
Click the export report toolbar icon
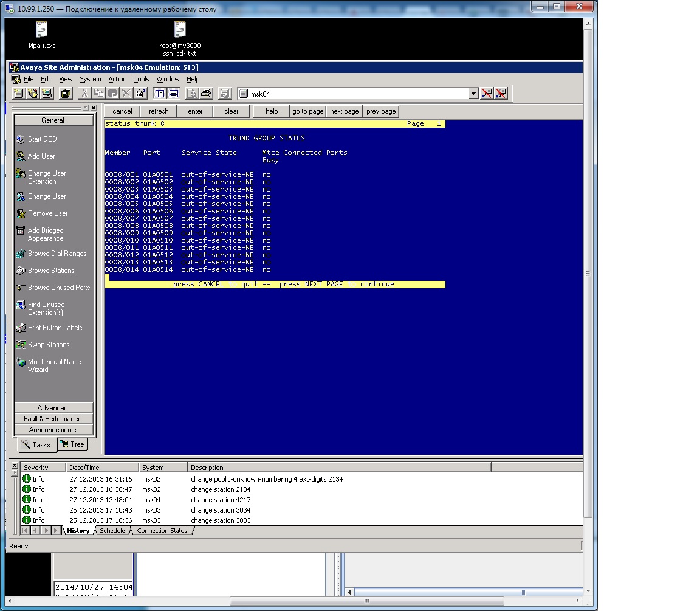(225, 94)
